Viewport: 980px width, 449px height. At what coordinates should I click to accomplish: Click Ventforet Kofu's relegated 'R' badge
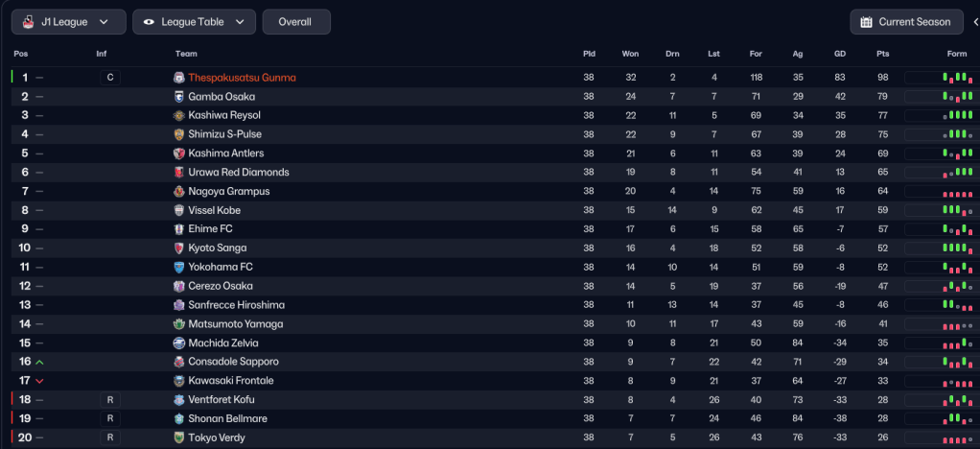coord(109,400)
